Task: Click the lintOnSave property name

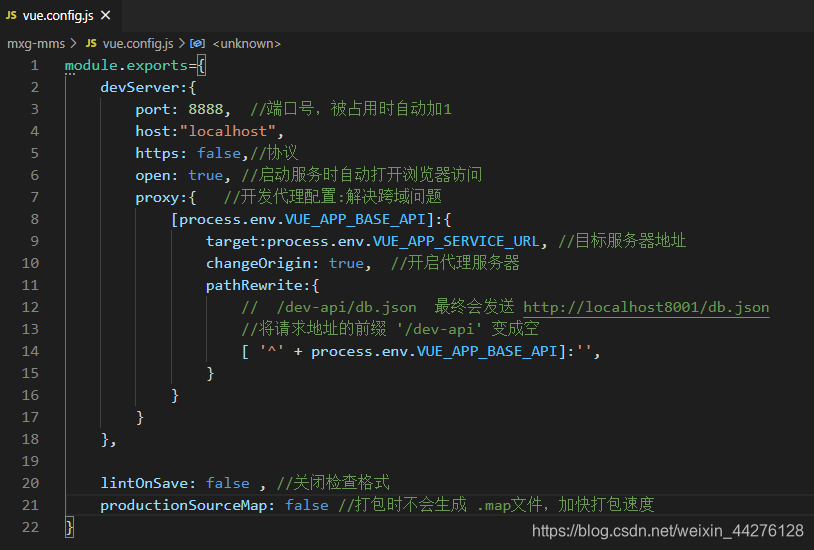Action: tap(144, 483)
